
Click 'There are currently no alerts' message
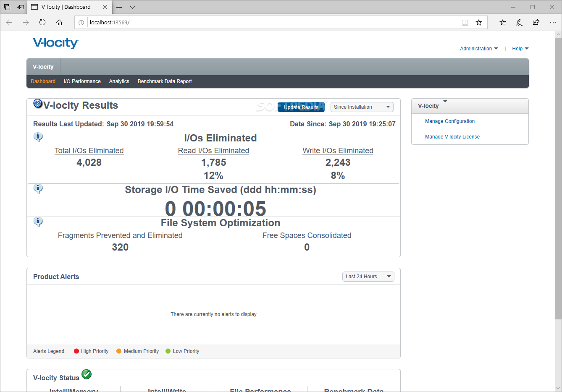(x=213, y=314)
